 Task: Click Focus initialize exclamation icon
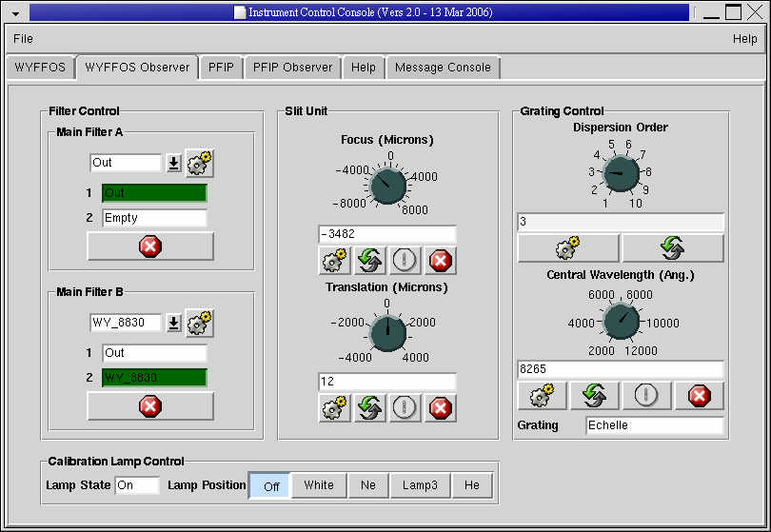tap(405, 260)
